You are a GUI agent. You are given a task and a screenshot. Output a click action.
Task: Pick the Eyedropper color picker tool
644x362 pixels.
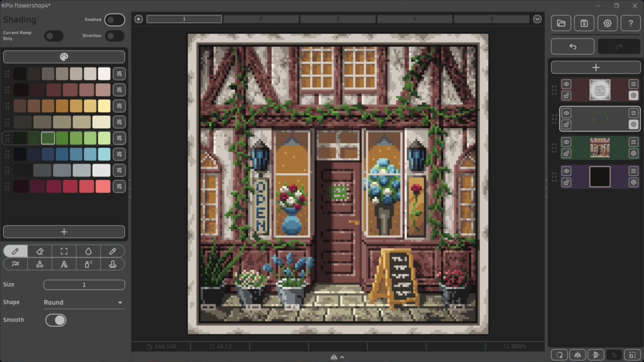112,251
